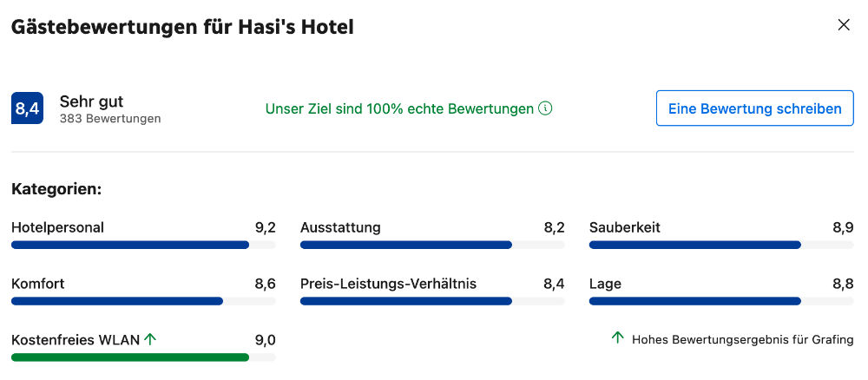Image resolution: width=868 pixels, height=380 pixels.
Task: Click the Komfort rating bar
Action: 143,301
